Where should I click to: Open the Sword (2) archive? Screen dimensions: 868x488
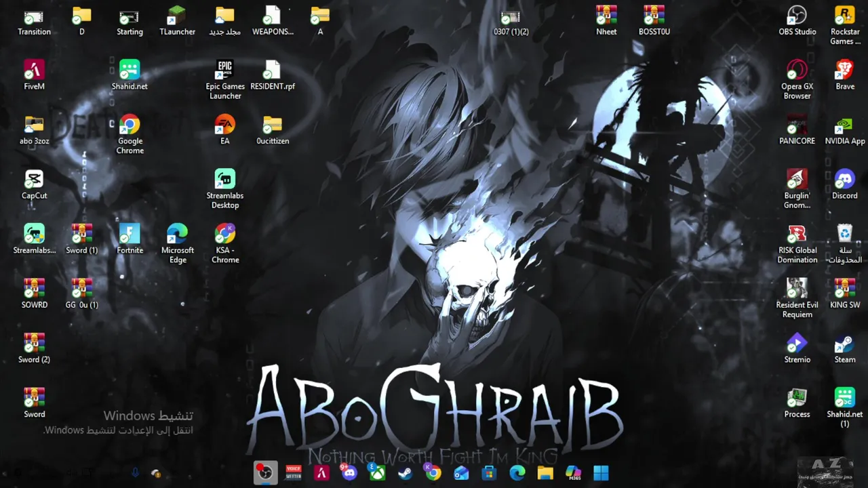pyautogui.click(x=34, y=349)
